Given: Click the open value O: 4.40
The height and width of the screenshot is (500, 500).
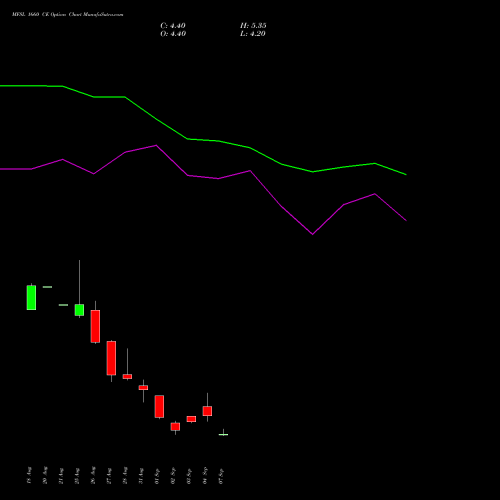Looking at the screenshot, I should tap(173, 34).
